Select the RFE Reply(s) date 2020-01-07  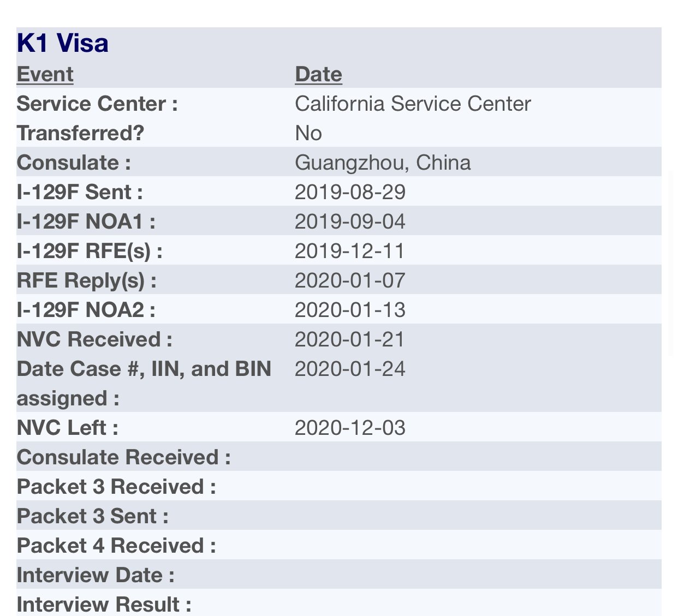click(x=350, y=280)
